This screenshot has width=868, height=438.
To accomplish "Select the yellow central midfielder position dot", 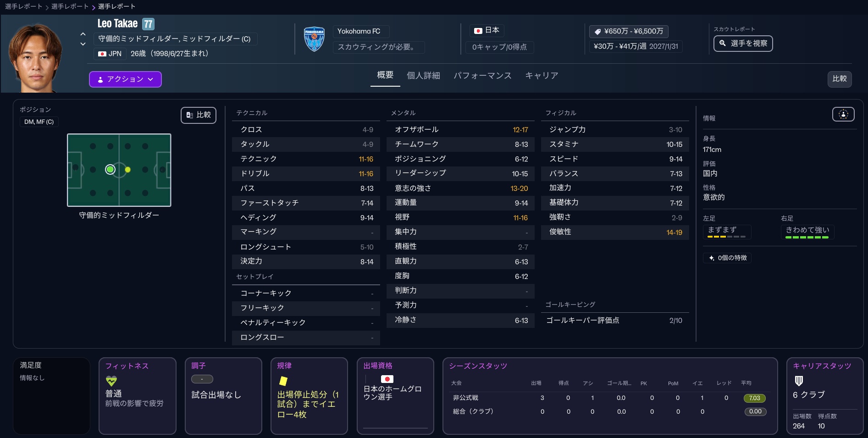I will click(x=127, y=170).
